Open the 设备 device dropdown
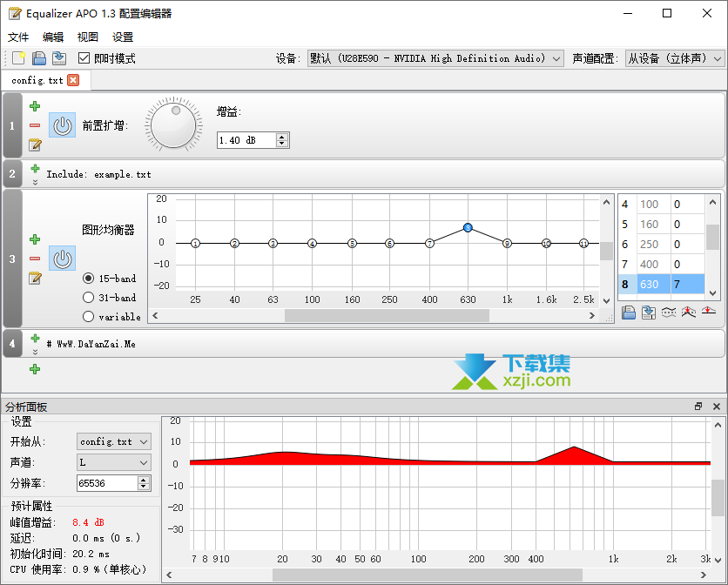Viewport: 728px width, 585px height. pos(436,58)
